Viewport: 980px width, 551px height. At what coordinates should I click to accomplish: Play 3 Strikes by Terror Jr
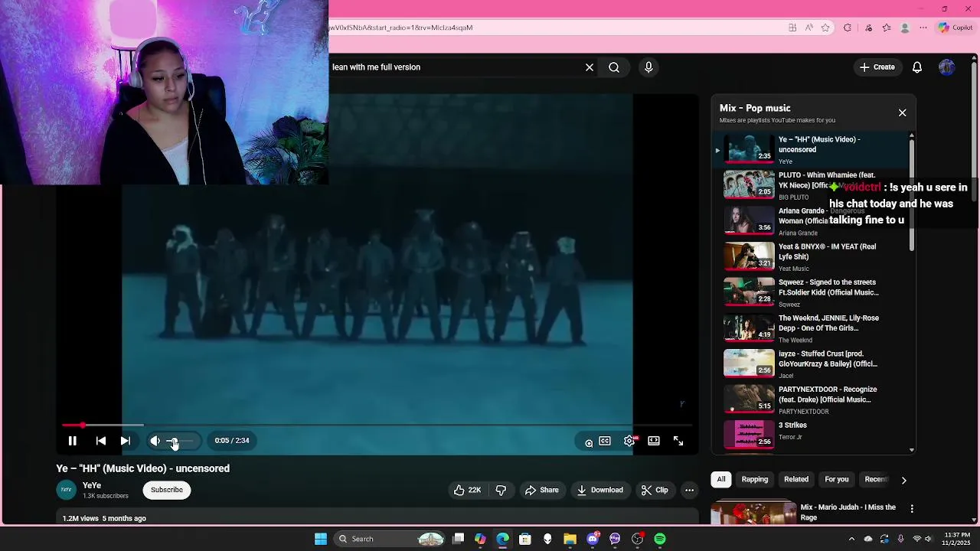(x=812, y=433)
